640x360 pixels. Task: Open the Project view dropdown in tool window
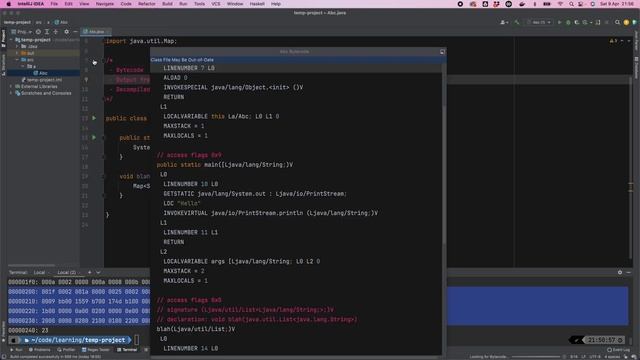pos(22,31)
